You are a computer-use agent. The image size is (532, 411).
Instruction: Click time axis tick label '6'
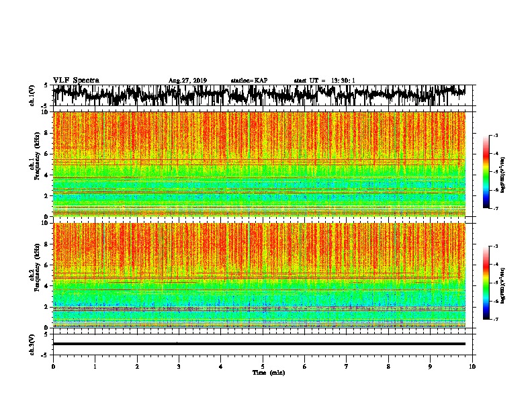305,367
